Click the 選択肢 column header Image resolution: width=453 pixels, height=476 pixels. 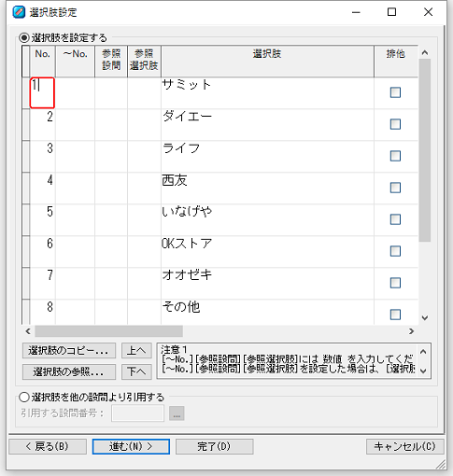pos(267,62)
